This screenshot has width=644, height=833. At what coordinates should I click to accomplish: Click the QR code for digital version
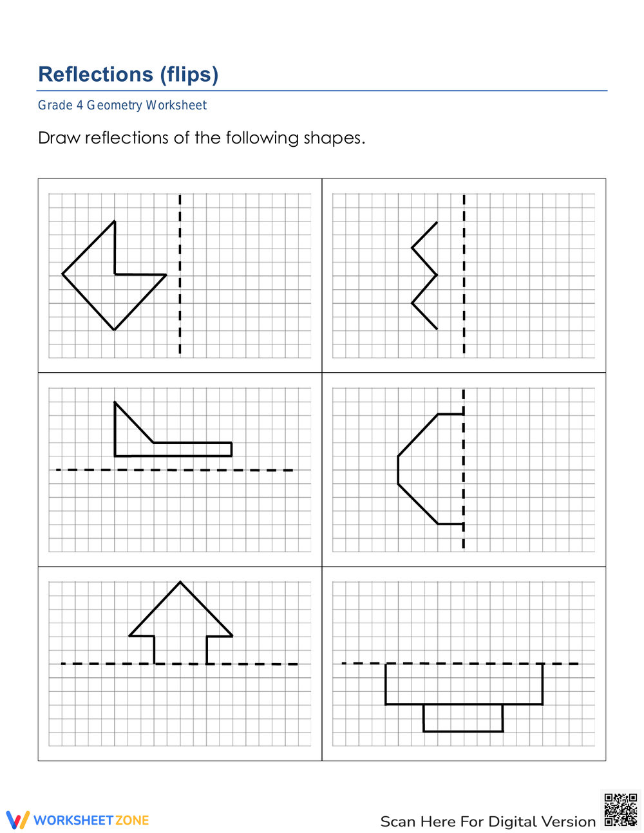pos(621,810)
